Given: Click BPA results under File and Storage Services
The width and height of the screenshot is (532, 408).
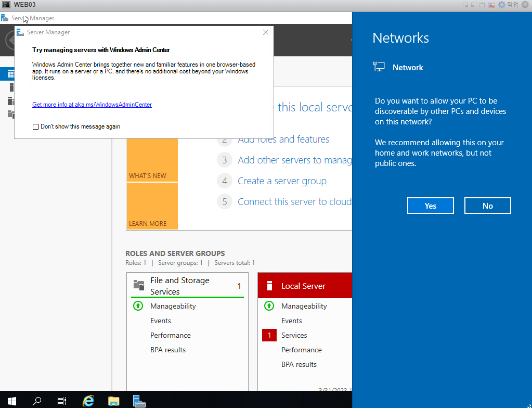Looking at the screenshot, I should [x=168, y=350].
